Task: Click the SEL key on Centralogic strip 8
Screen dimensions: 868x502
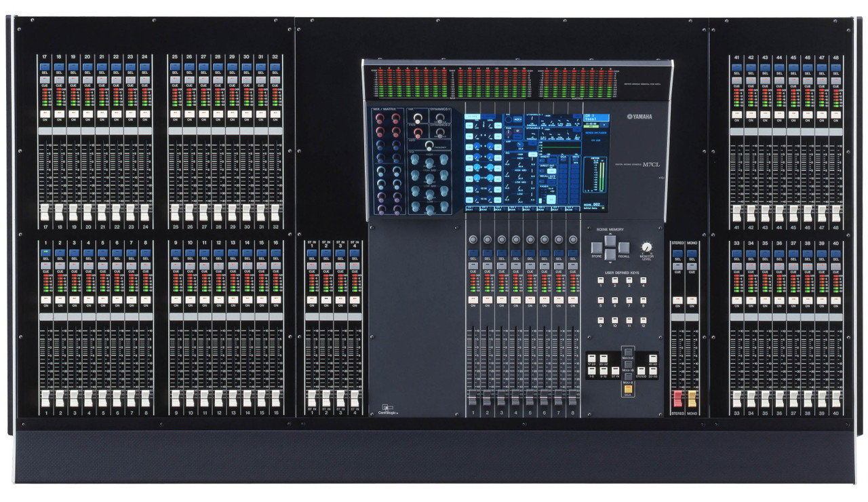Action: point(573,253)
